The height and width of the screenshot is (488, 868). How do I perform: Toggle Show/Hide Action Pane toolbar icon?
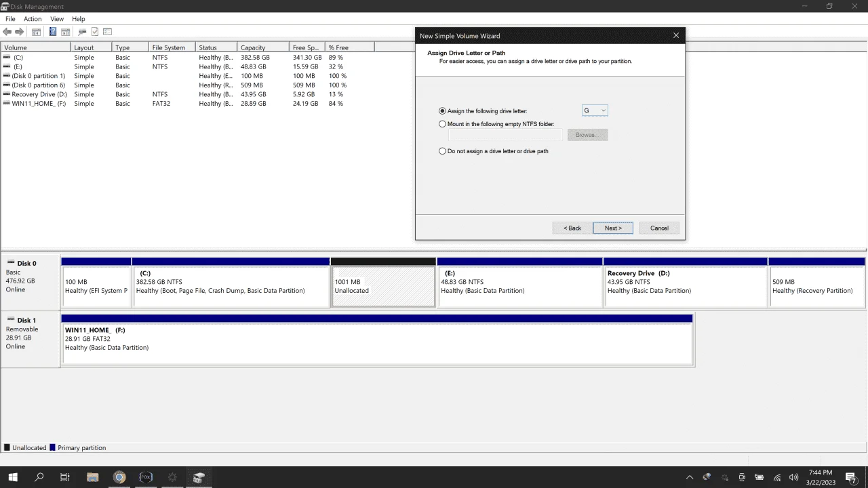coord(66,32)
